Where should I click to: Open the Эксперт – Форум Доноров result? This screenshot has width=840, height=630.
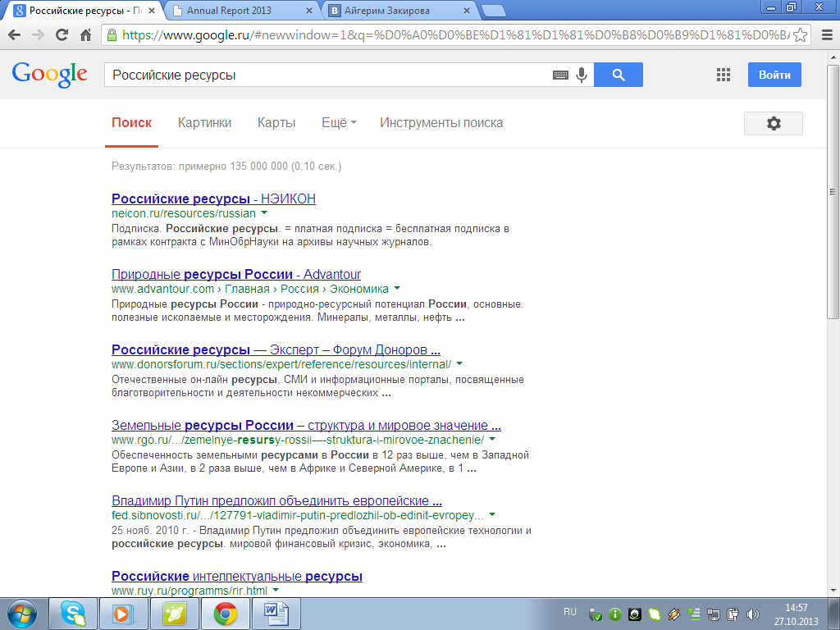pos(276,349)
